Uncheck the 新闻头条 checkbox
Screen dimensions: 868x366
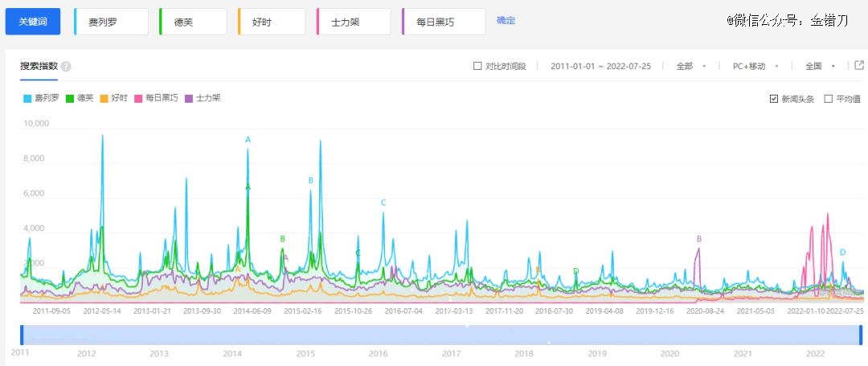click(x=774, y=99)
